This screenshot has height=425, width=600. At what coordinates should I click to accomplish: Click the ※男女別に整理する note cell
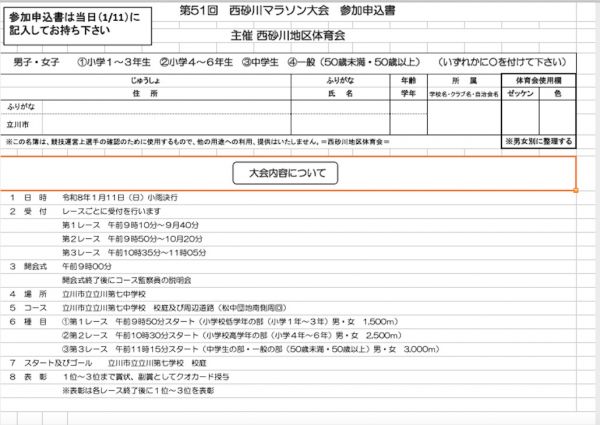tap(539, 141)
